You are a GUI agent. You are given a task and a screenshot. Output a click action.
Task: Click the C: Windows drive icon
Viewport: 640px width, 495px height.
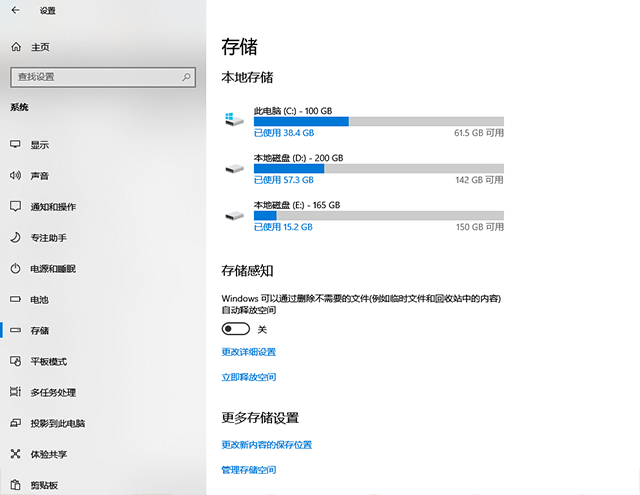[234, 120]
